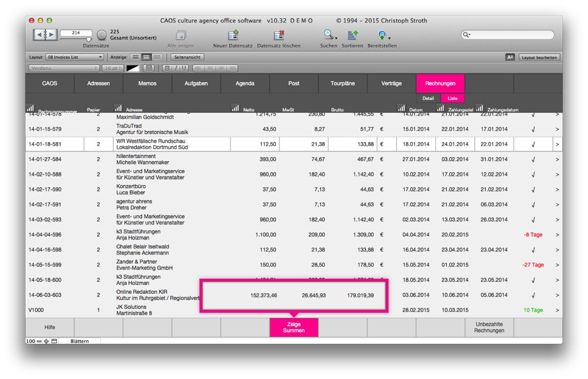Image resolution: width=588 pixels, height=379 pixels.
Task: Click the red '-27 Tage' overdue label
Action: [x=533, y=265]
